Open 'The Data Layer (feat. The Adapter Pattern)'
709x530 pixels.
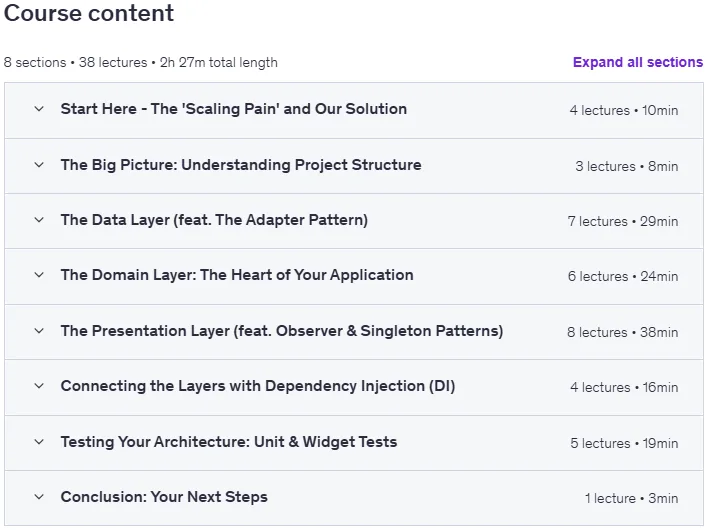tap(214, 220)
